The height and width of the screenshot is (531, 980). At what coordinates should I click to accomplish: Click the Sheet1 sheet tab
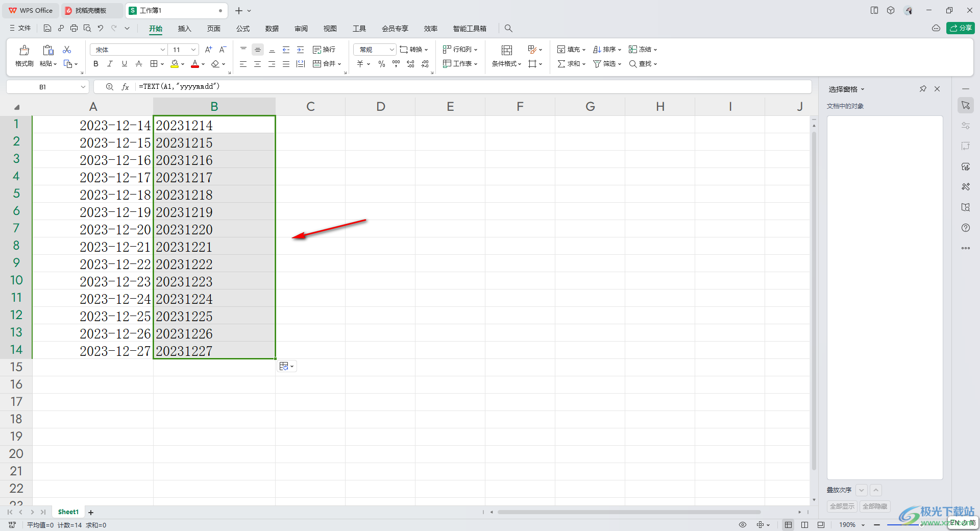pos(68,512)
